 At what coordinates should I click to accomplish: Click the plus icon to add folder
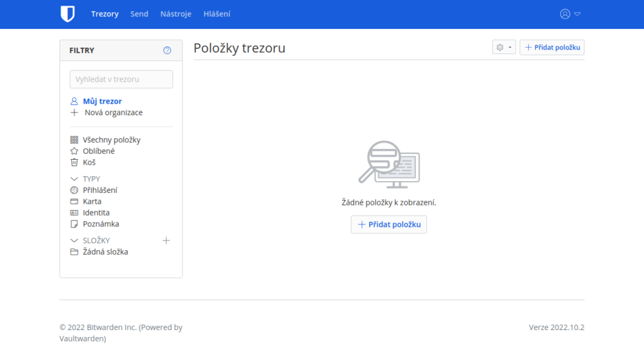pos(166,240)
